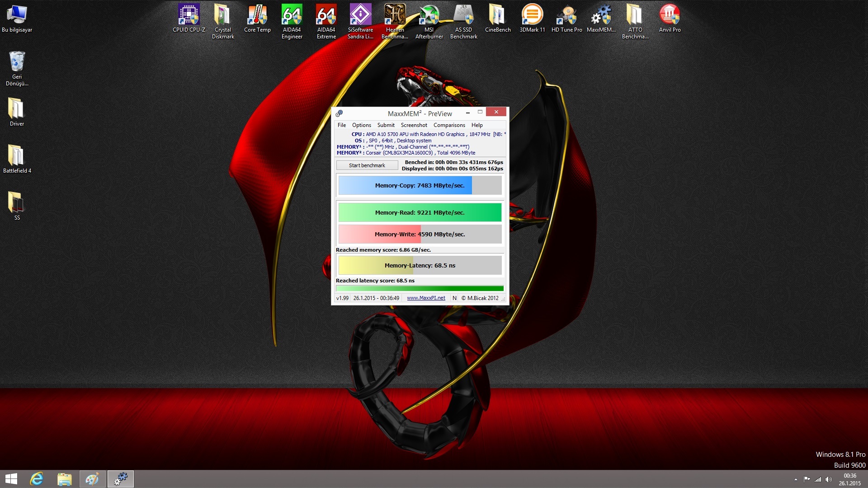
Task: Click MaxxMEM title bar app icon
Action: point(339,113)
